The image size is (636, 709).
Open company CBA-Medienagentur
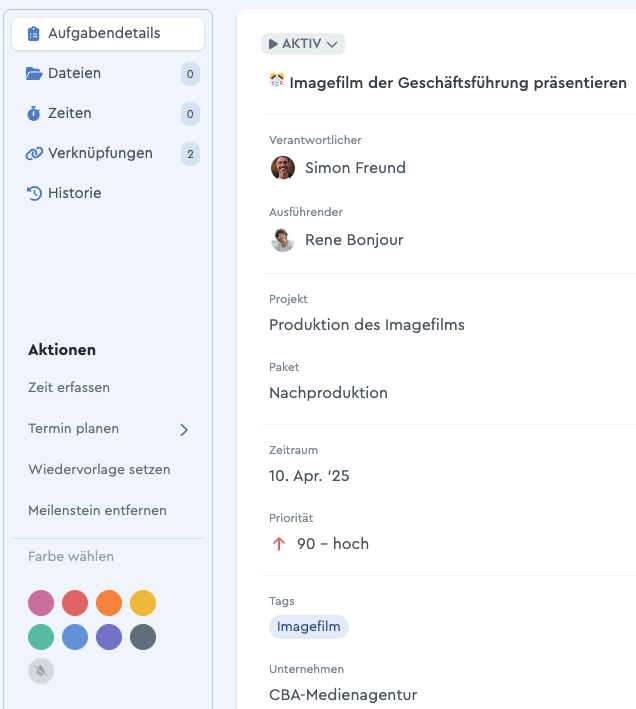[x=343, y=695]
